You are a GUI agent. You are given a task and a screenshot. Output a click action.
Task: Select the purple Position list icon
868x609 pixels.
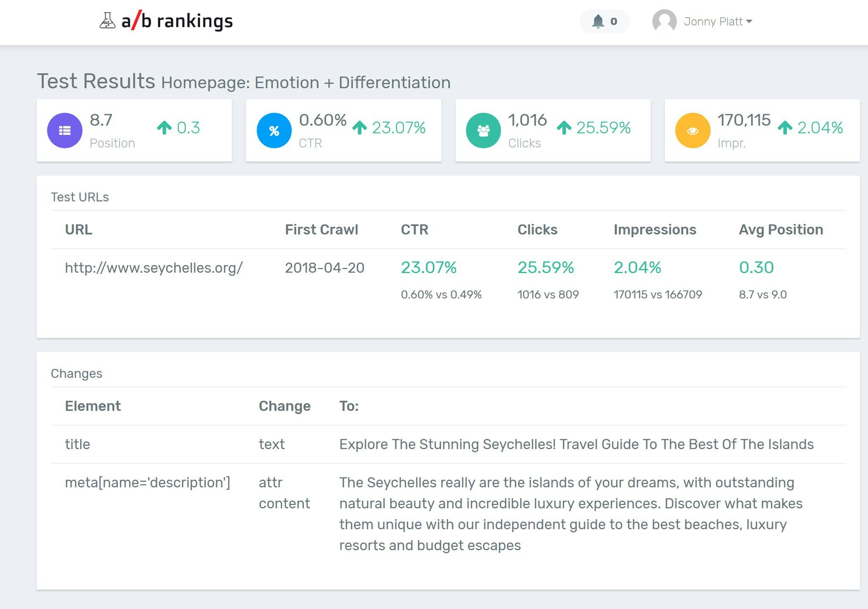pos(64,130)
